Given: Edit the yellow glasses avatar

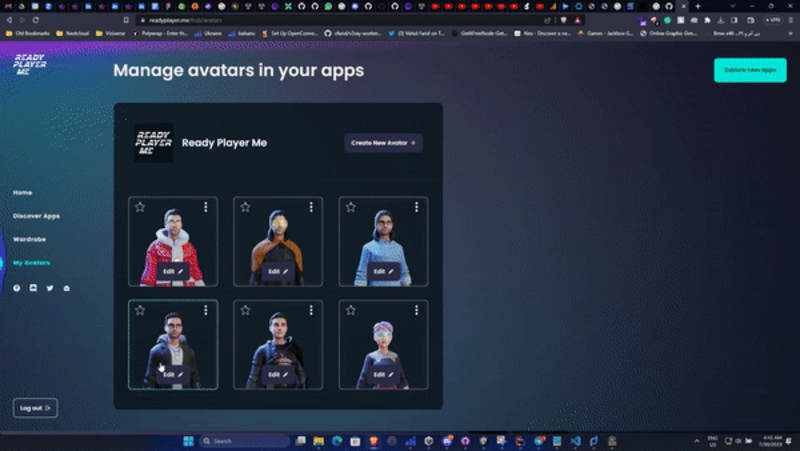Looking at the screenshot, I should tap(278, 271).
